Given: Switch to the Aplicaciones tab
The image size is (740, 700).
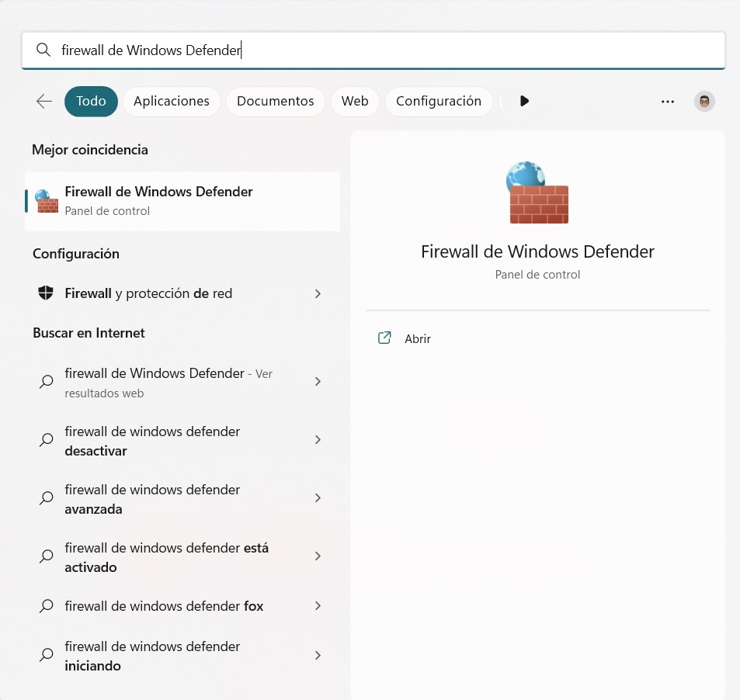Looking at the screenshot, I should click(171, 102).
